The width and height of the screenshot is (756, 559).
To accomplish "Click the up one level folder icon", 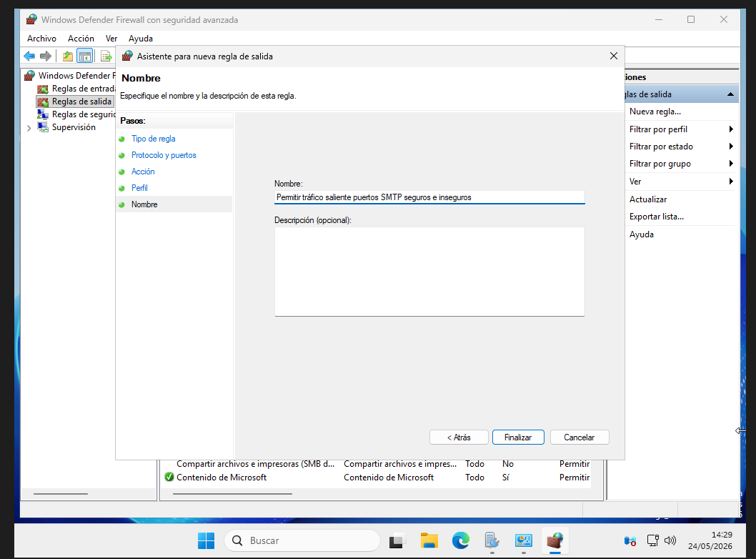I will click(x=67, y=56).
